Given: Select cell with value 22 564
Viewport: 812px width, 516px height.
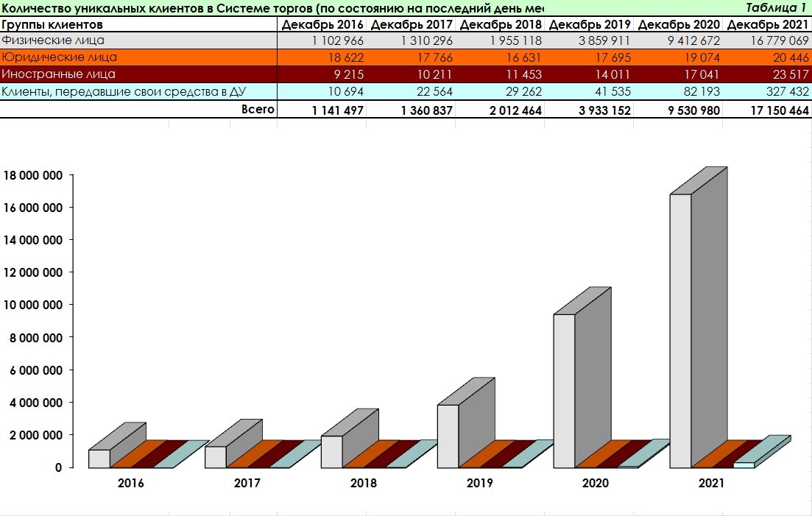Looking at the screenshot, I should (411, 91).
